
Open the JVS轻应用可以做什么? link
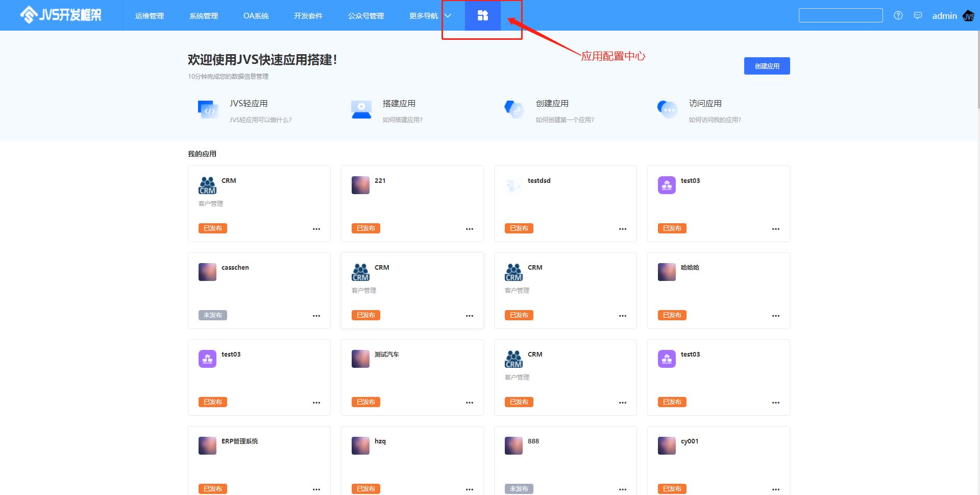click(260, 120)
